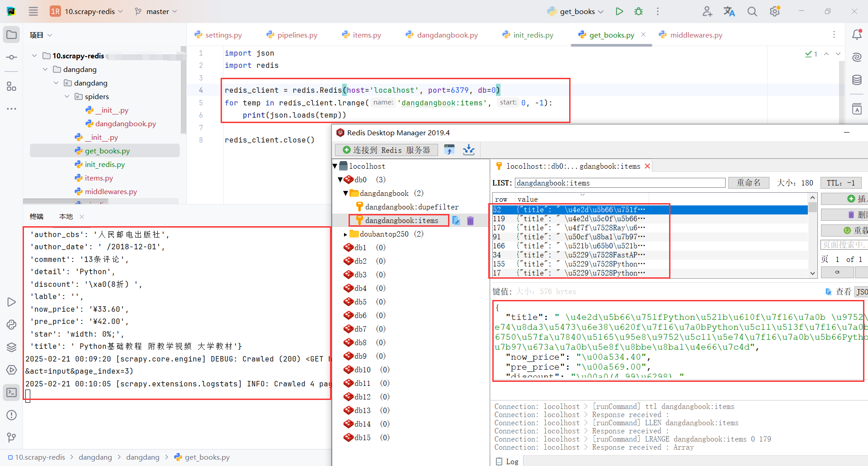Open the master branch dropdown
The image size is (868, 466).
(156, 11)
